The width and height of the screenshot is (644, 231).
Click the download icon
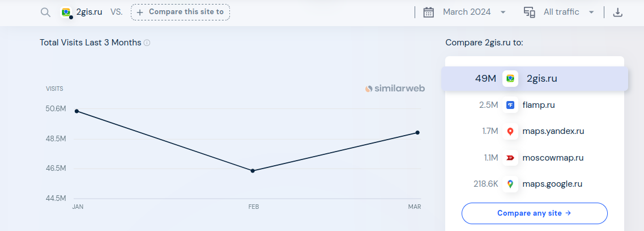click(x=618, y=12)
